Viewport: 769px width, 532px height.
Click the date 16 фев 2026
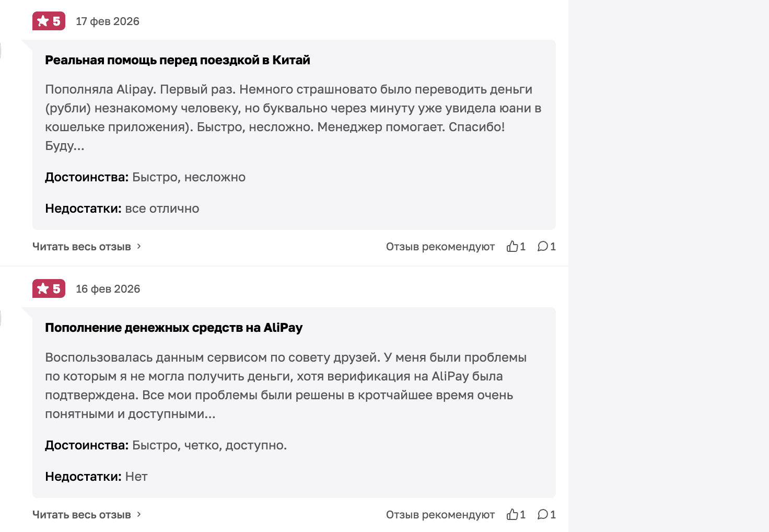[x=108, y=289]
